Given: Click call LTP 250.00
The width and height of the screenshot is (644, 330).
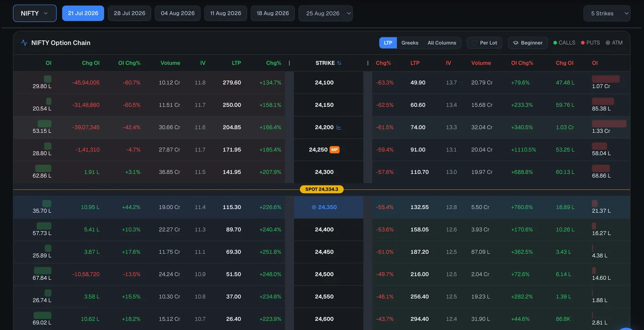Looking at the screenshot, I should (x=232, y=105).
